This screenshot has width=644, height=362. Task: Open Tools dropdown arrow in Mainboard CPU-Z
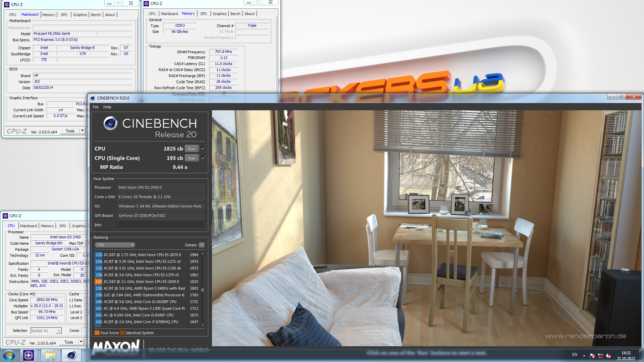tap(82, 131)
